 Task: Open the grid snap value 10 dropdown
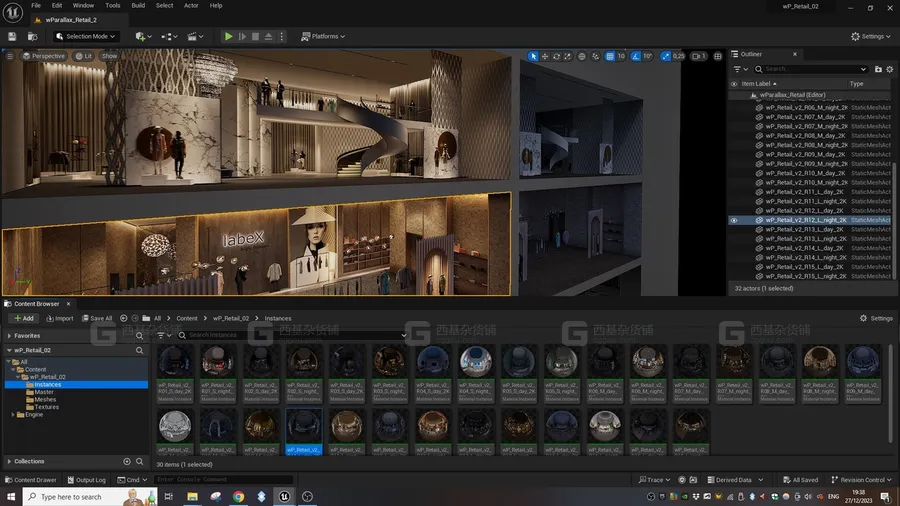point(621,56)
